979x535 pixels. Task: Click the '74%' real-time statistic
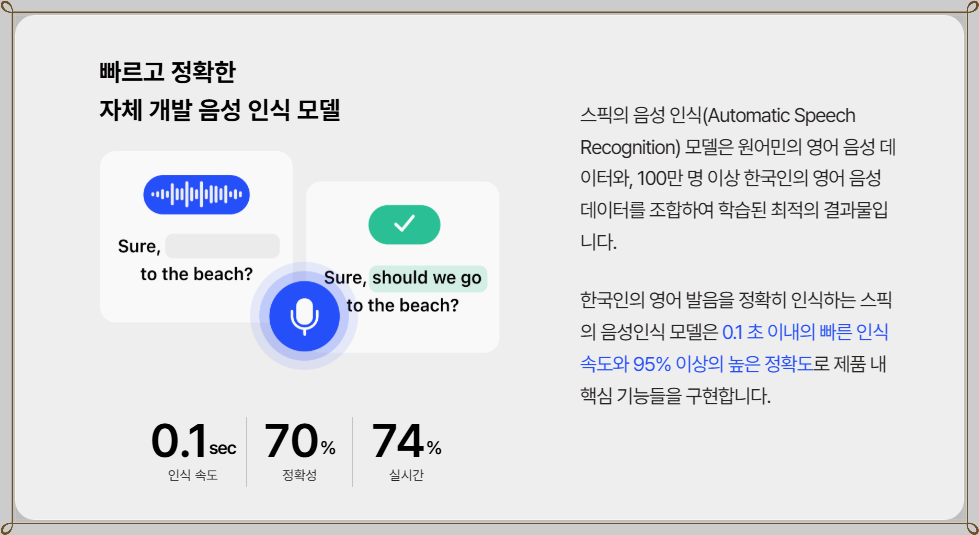(406, 441)
